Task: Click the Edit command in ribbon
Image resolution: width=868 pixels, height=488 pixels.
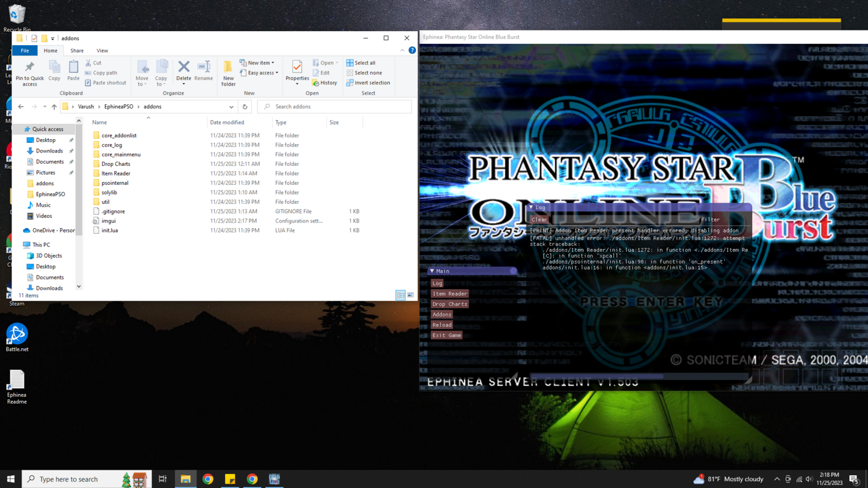Action: coord(321,73)
